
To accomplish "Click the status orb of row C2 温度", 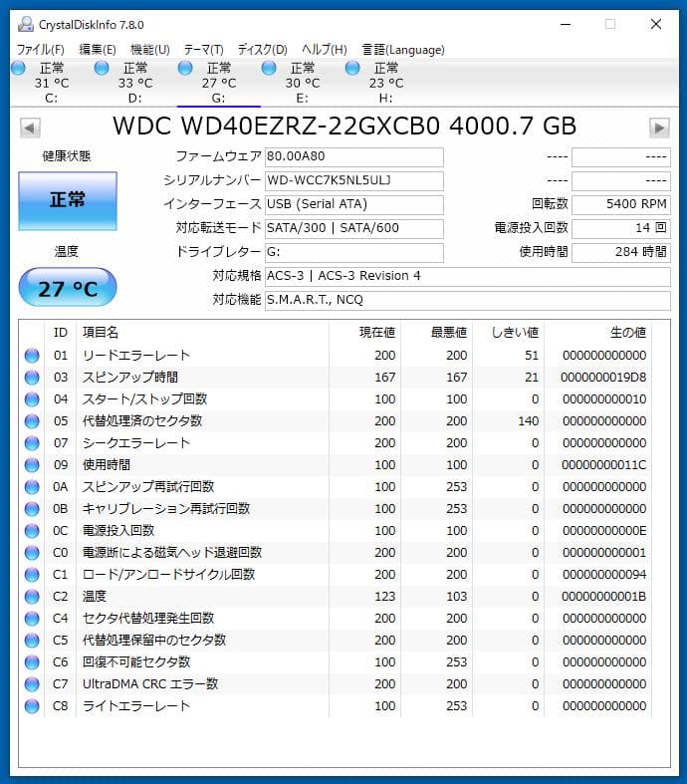I will [32, 597].
